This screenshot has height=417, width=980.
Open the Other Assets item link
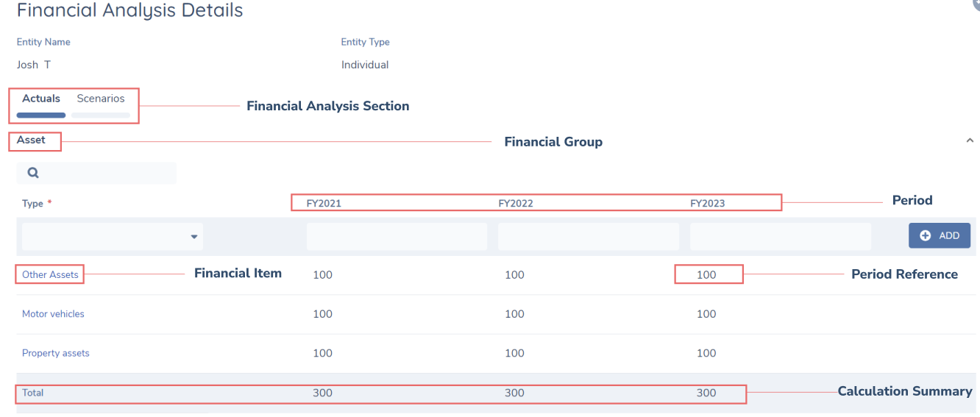pos(50,274)
